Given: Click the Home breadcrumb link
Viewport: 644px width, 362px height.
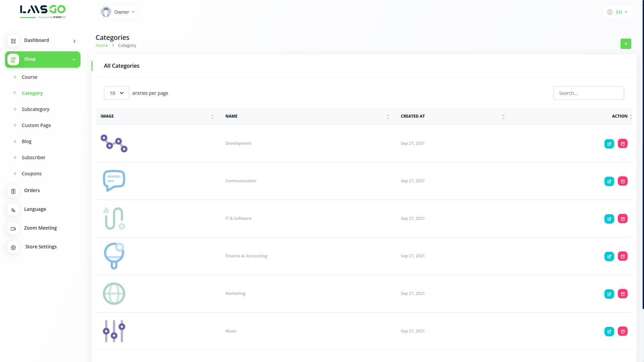Looking at the screenshot, I should [102, 46].
